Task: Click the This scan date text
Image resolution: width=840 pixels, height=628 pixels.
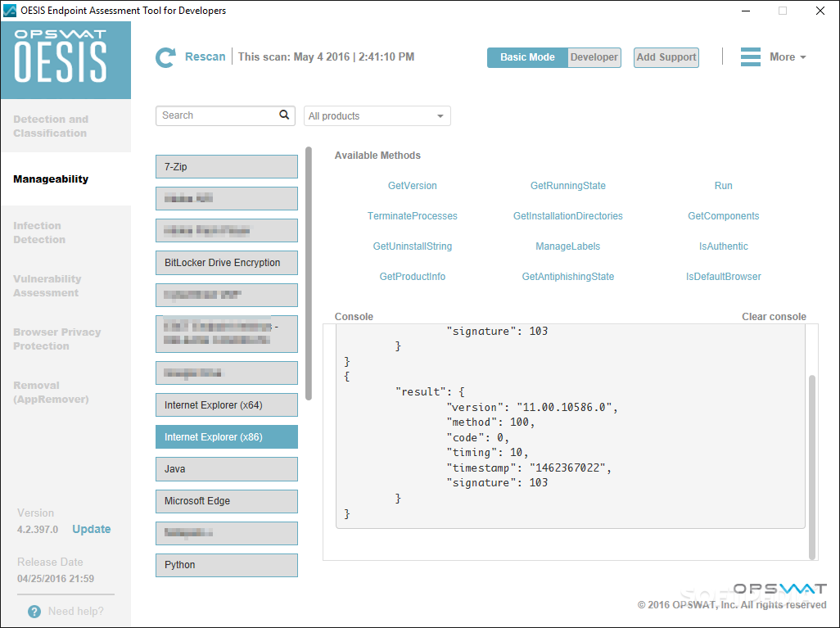Action: pos(326,56)
